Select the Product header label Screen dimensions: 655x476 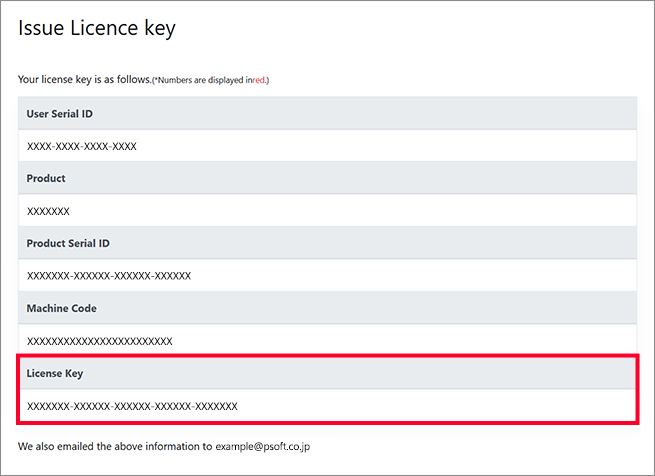(x=46, y=178)
